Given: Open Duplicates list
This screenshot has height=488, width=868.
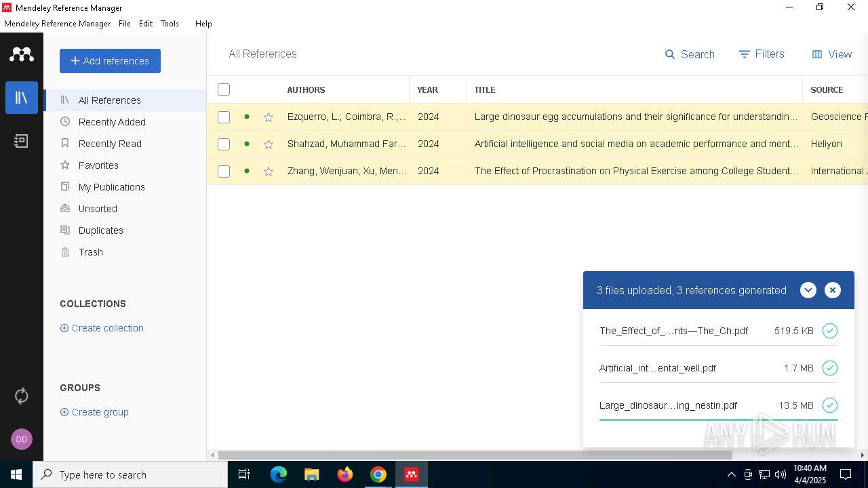Looking at the screenshot, I should click(x=125, y=230).
